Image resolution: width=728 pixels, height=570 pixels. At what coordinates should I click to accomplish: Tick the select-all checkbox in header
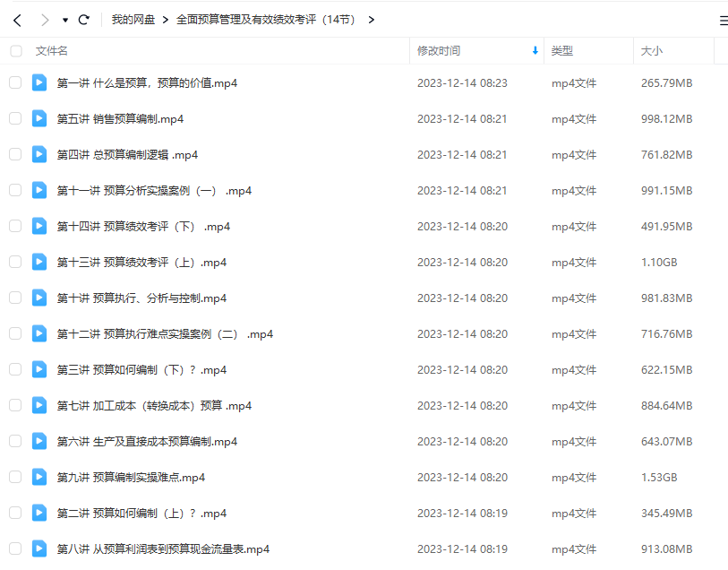point(16,51)
